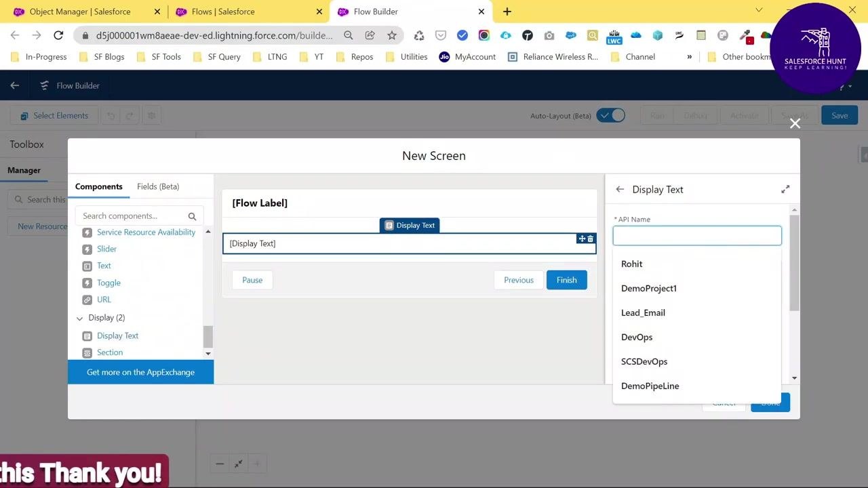Bookmark this page with the star icon

click(392, 35)
